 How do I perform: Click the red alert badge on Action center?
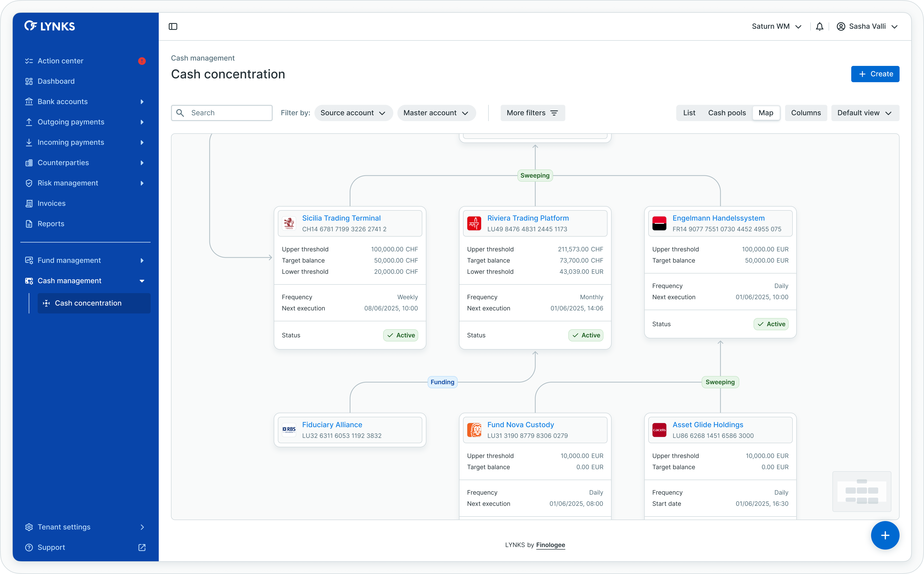[142, 61]
